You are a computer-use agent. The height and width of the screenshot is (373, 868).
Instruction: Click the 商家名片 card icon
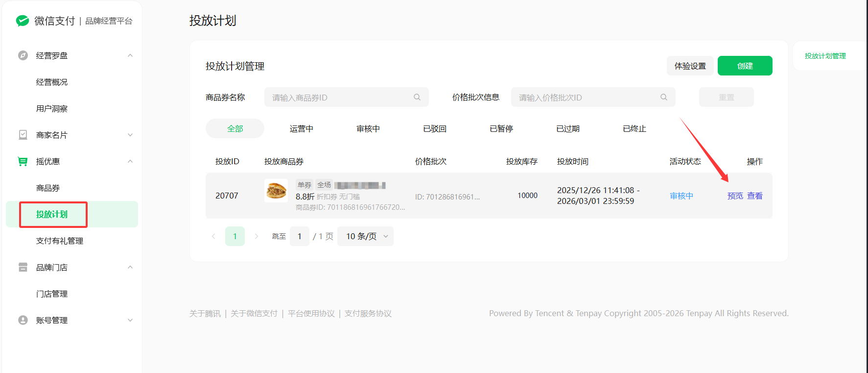[23, 135]
